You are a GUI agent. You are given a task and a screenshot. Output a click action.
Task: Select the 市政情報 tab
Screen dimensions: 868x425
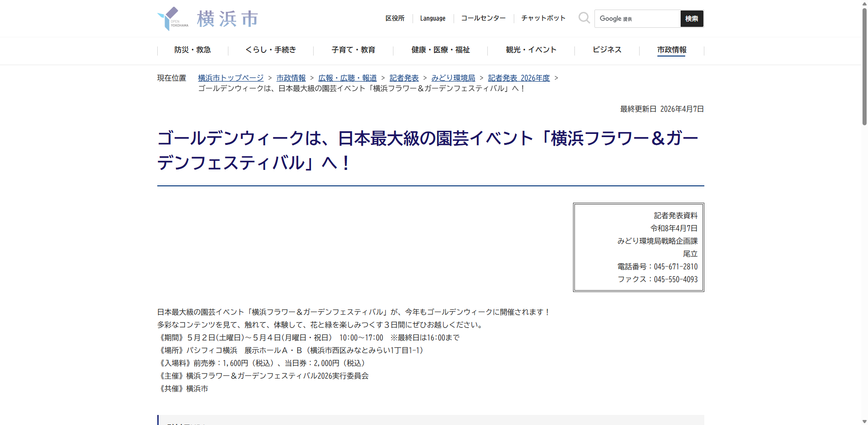tap(672, 51)
